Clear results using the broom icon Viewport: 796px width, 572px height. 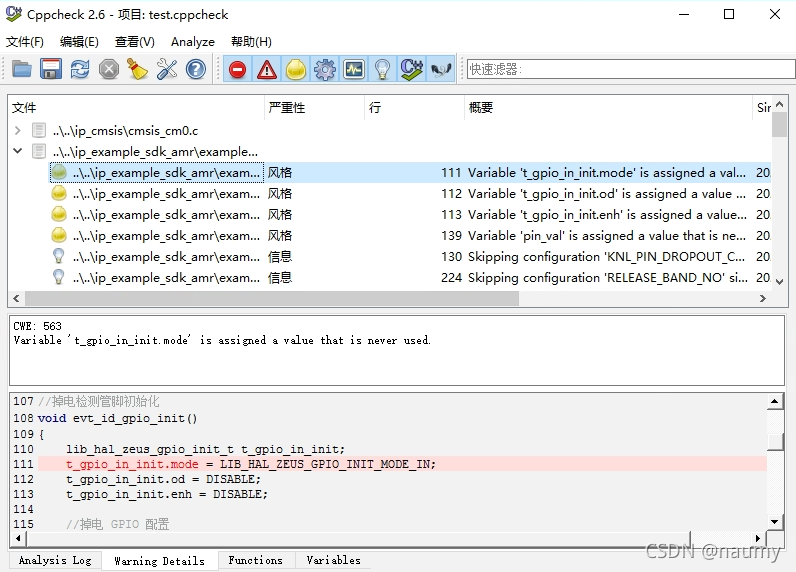click(x=138, y=69)
